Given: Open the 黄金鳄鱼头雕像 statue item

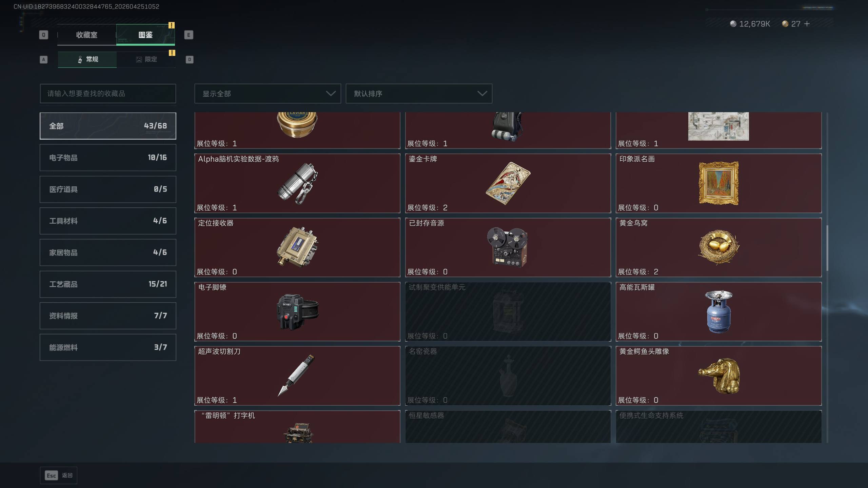Looking at the screenshot, I should tap(718, 376).
